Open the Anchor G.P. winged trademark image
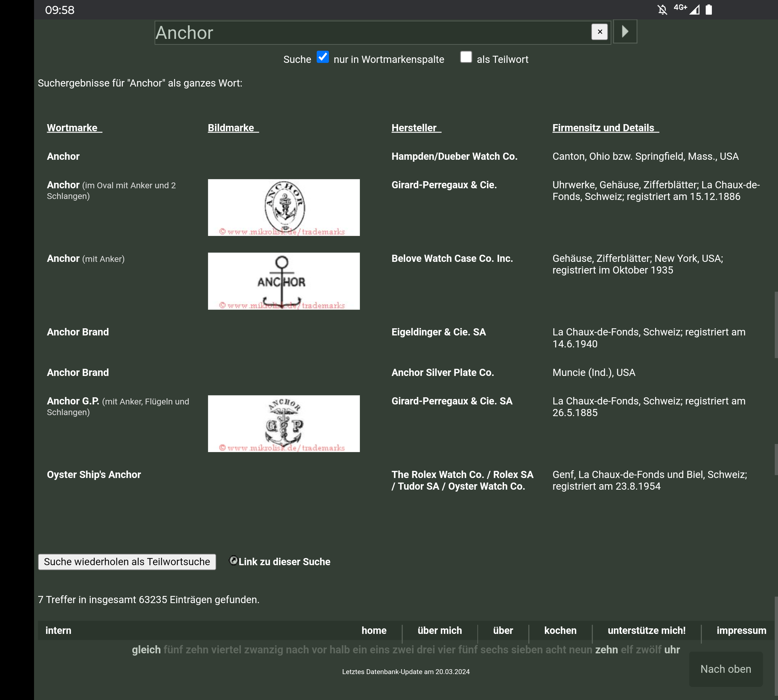778x700 pixels. click(284, 424)
